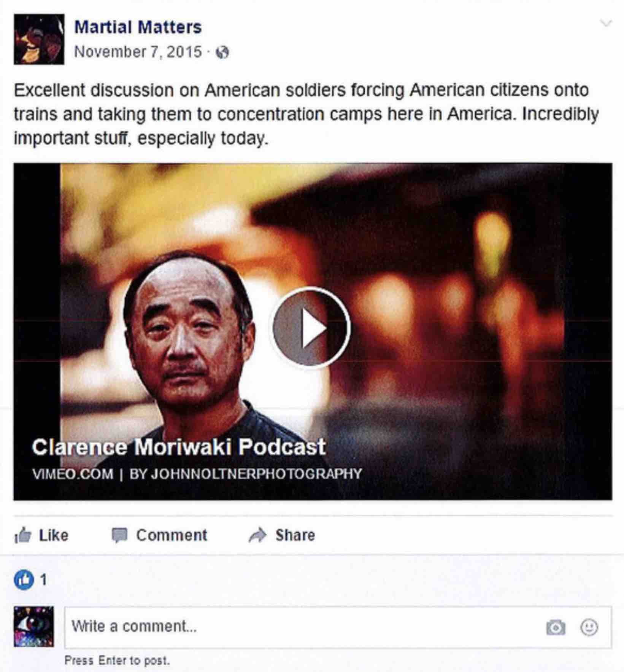Click the public globe privacy icon
624x672 pixels.
[222, 52]
